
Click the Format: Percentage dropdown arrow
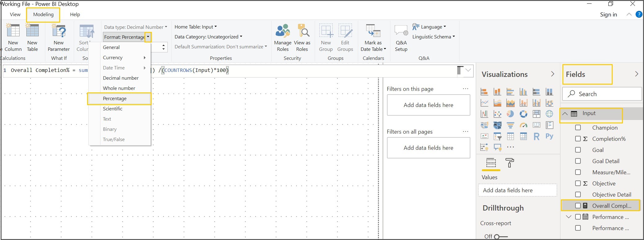148,37
